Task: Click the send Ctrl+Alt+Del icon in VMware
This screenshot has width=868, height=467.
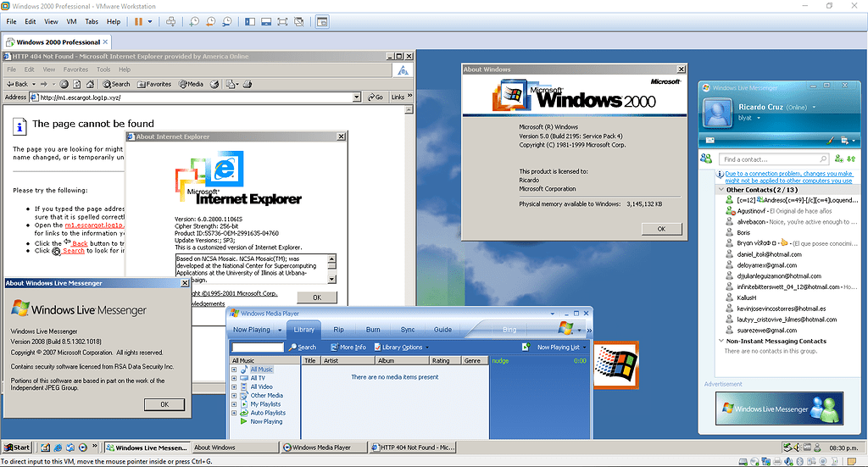Action: coord(171,21)
